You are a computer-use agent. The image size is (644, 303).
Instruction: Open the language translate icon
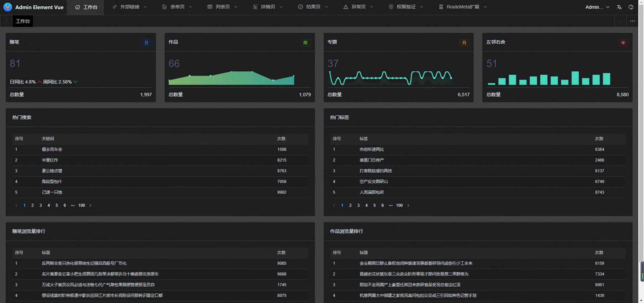tap(619, 7)
